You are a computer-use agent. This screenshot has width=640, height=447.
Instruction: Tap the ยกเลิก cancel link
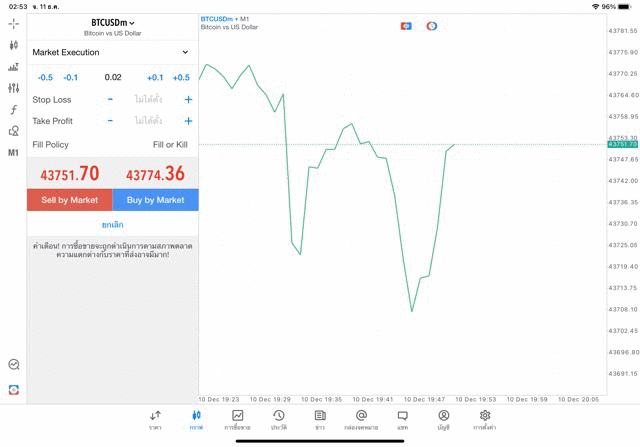pos(112,225)
